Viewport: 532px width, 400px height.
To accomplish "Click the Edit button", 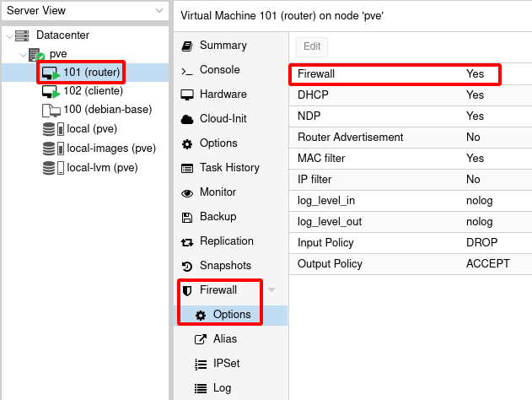I will point(312,47).
